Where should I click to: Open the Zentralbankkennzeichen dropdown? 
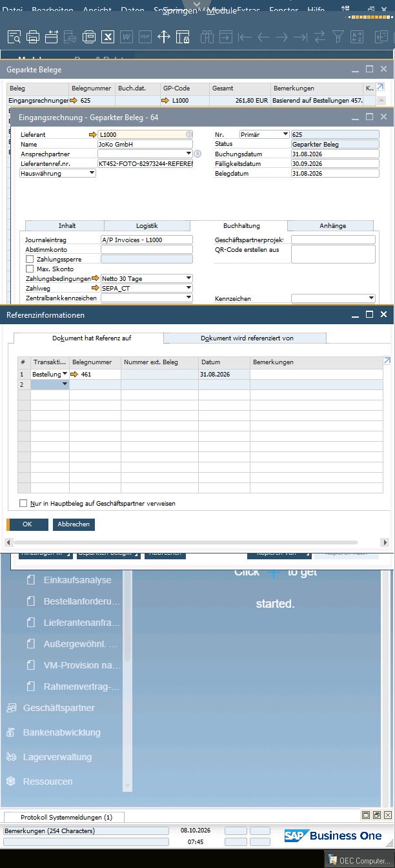click(188, 298)
